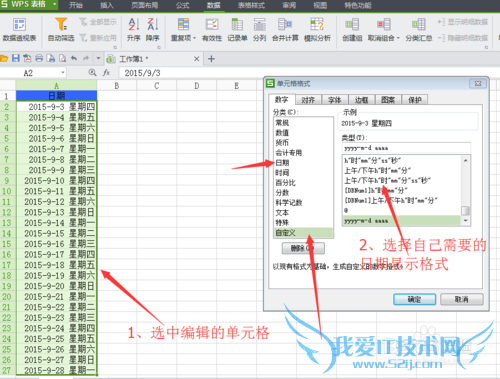Click the Print icon
Image resolution: width=500 pixels, height=379 pixels.
[x=39, y=58]
